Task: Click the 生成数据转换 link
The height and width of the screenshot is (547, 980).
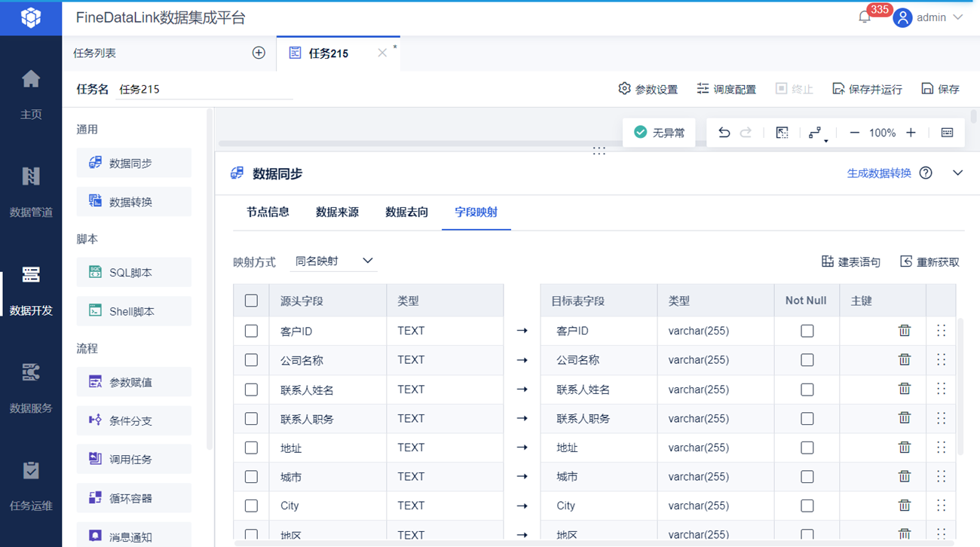Action: point(879,173)
